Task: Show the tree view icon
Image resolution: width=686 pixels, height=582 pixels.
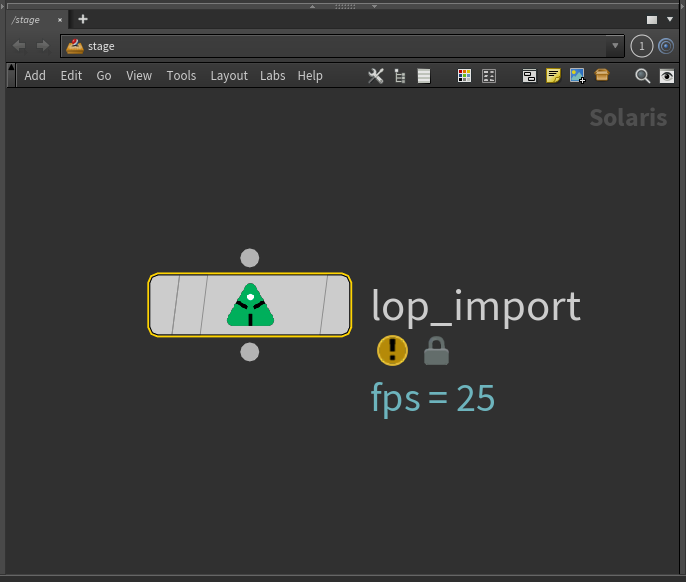Action: coord(399,76)
